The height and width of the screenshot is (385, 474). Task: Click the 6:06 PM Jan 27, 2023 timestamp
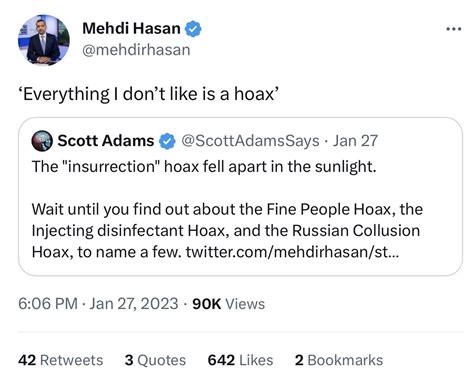click(98, 304)
